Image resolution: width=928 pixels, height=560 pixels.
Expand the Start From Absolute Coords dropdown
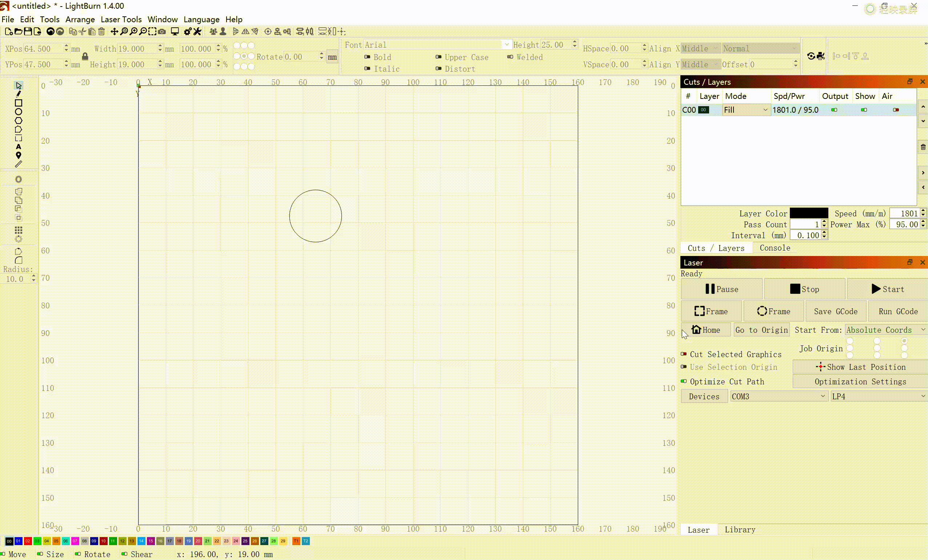pos(885,330)
